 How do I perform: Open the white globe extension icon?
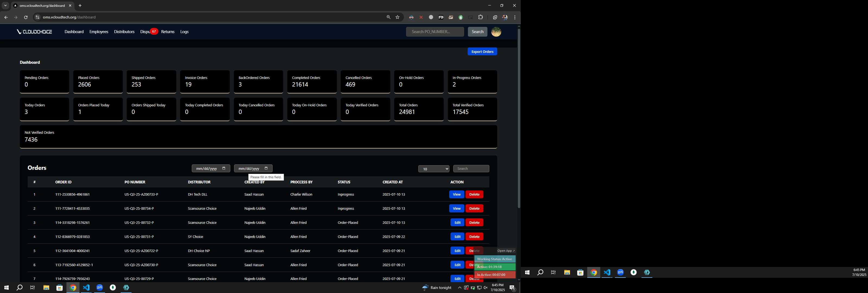[x=431, y=17]
